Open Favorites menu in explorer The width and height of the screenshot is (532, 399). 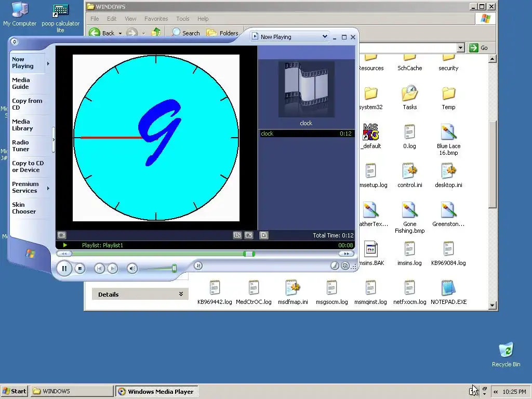156,19
